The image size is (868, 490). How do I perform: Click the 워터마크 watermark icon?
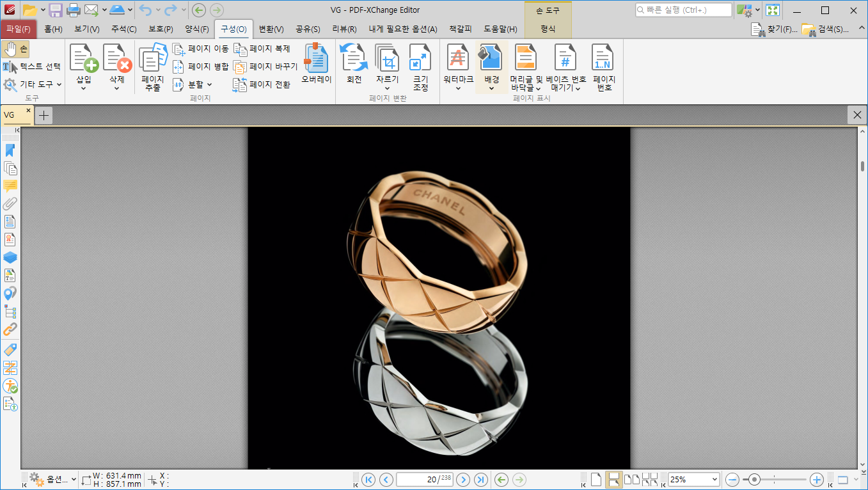pyautogui.click(x=458, y=58)
